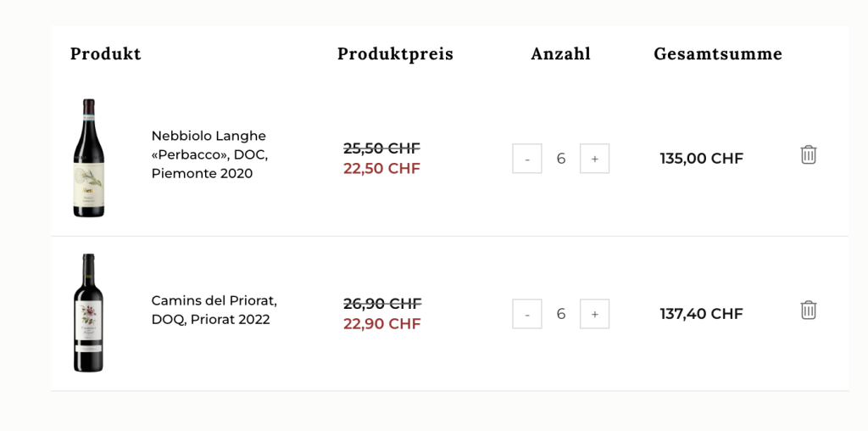The height and width of the screenshot is (431, 868).
Task: Click the Produkt column header
Action: [x=106, y=53]
